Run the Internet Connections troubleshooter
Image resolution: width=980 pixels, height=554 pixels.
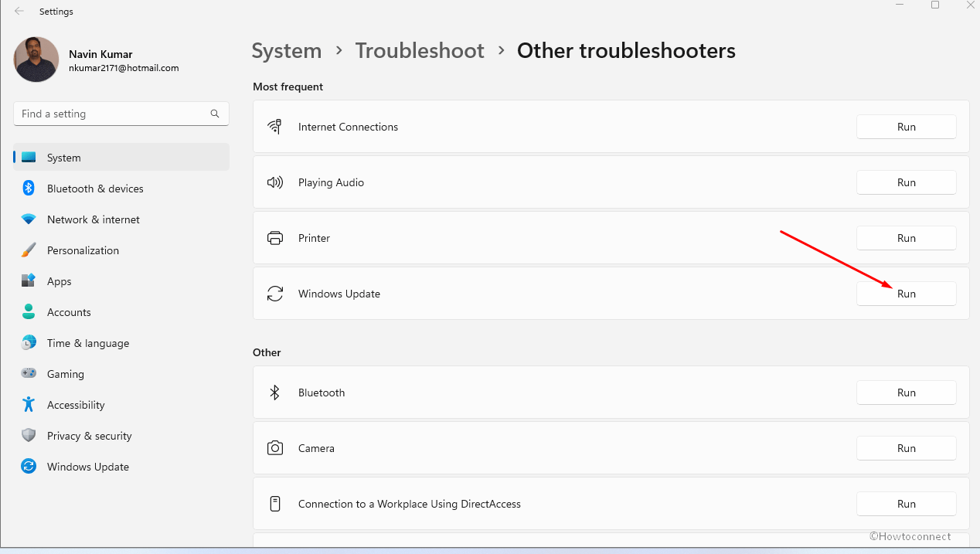pos(907,127)
